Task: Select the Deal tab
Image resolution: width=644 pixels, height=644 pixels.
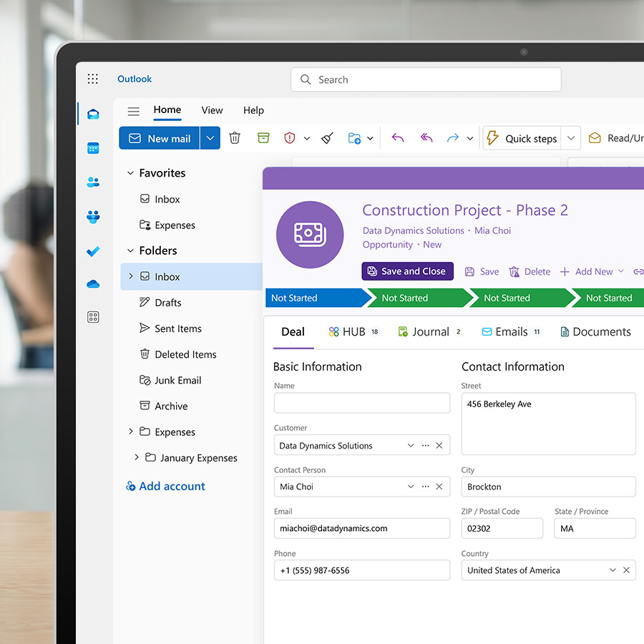Action: 293,332
